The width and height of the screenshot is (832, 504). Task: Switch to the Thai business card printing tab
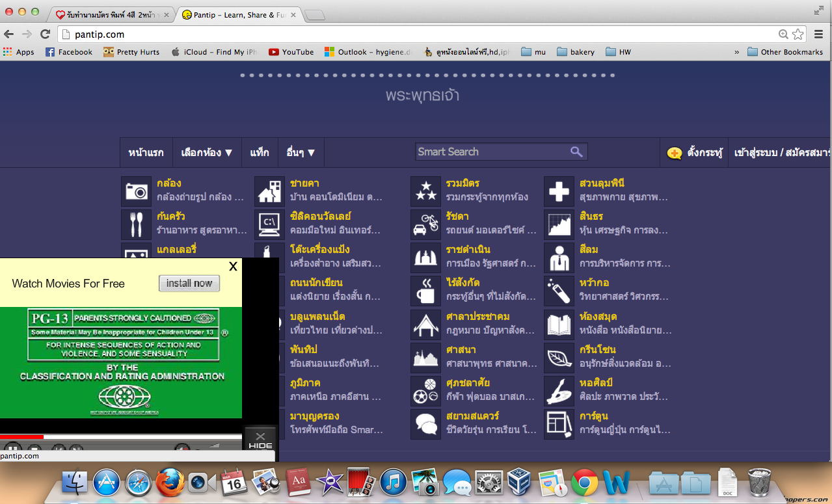[x=111, y=14]
